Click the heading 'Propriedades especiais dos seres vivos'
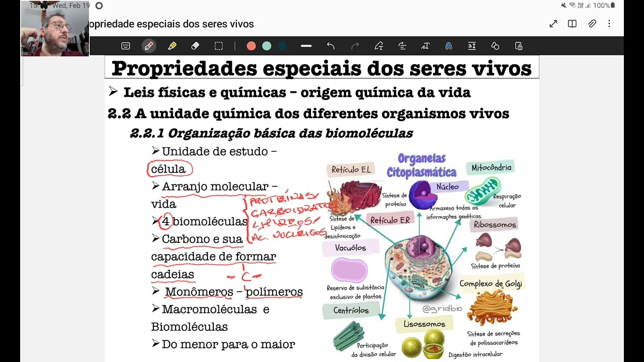The image size is (644, 362). point(321,68)
